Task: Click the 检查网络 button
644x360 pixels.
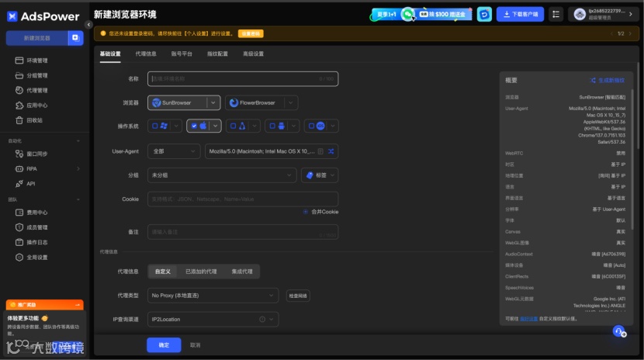Action: point(298,296)
